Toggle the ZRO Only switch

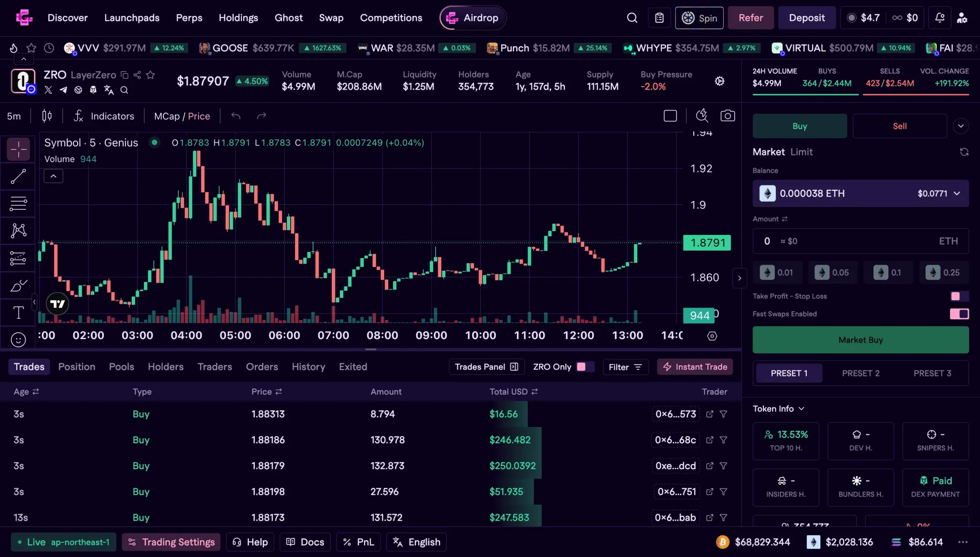(x=585, y=367)
